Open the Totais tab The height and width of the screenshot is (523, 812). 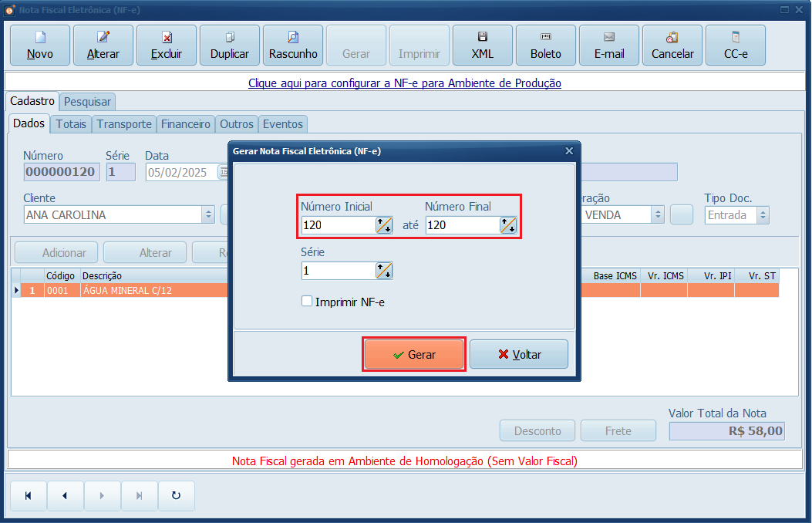click(71, 124)
